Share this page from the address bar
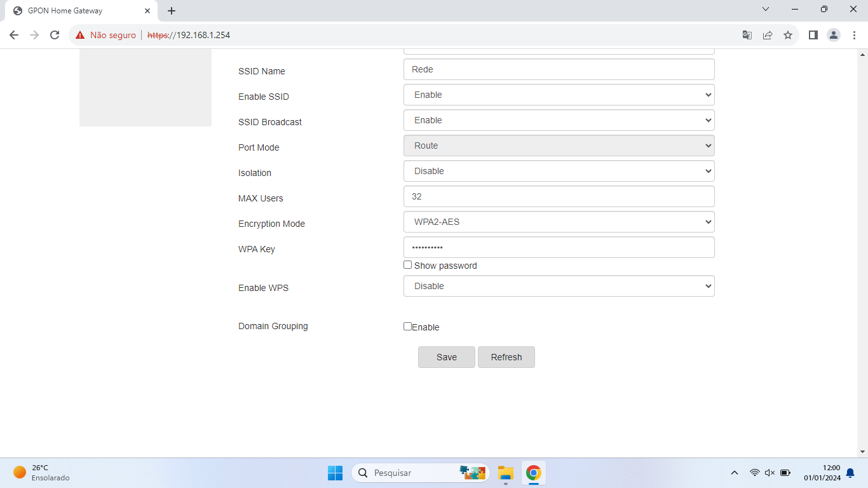This screenshot has height=488, width=868. coord(768,35)
